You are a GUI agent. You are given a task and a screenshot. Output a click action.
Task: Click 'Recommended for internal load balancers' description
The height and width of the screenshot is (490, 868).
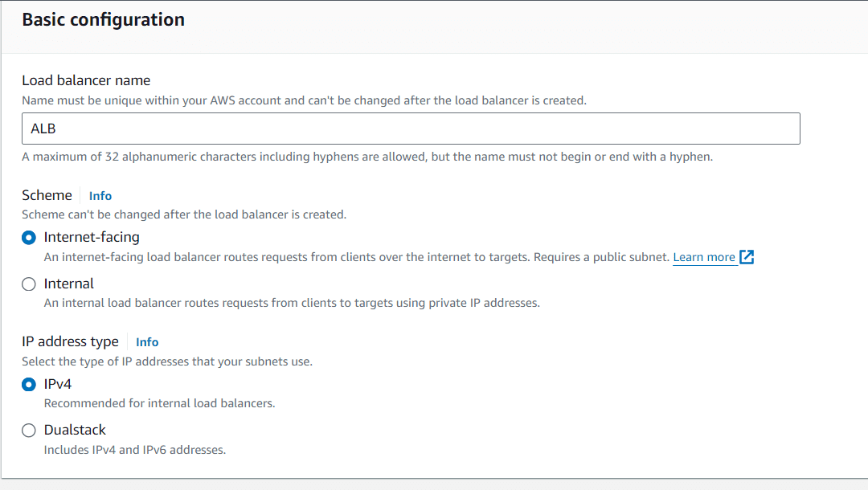(x=159, y=403)
